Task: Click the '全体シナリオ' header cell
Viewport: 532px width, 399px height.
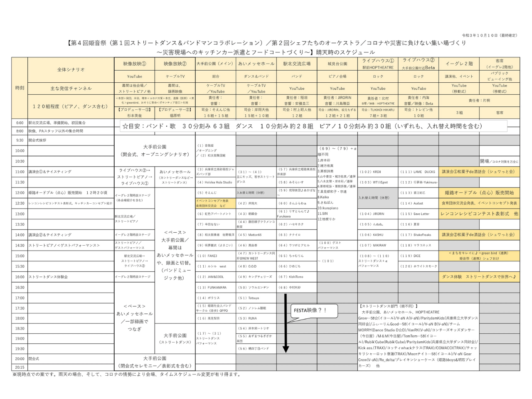Action: pos(71,69)
